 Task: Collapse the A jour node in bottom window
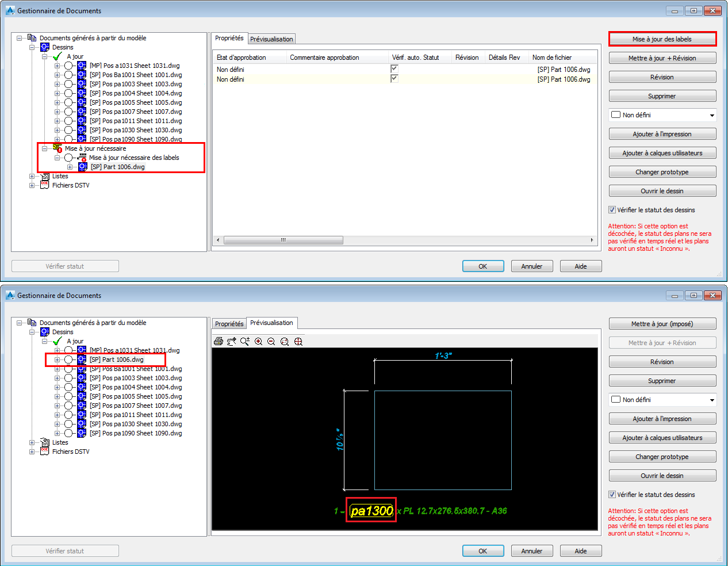[x=44, y=341]
